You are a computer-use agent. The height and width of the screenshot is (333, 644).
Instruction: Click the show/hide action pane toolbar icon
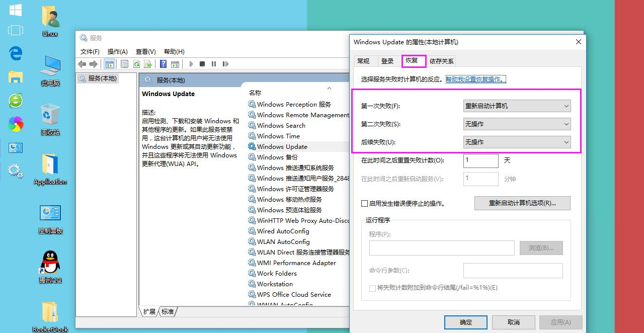175,64
